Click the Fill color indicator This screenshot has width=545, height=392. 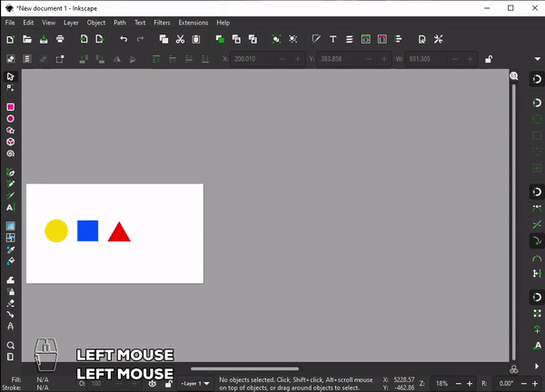tap(43, 379)
